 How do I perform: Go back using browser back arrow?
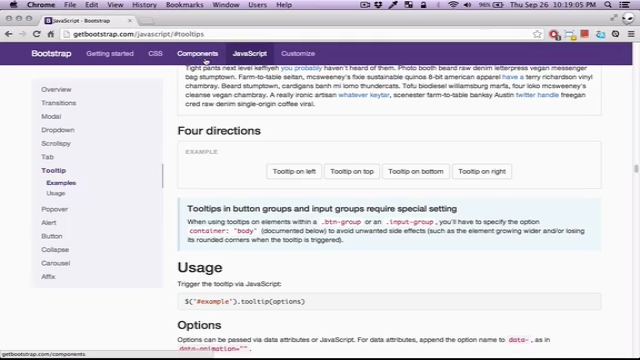coord(9,34)
